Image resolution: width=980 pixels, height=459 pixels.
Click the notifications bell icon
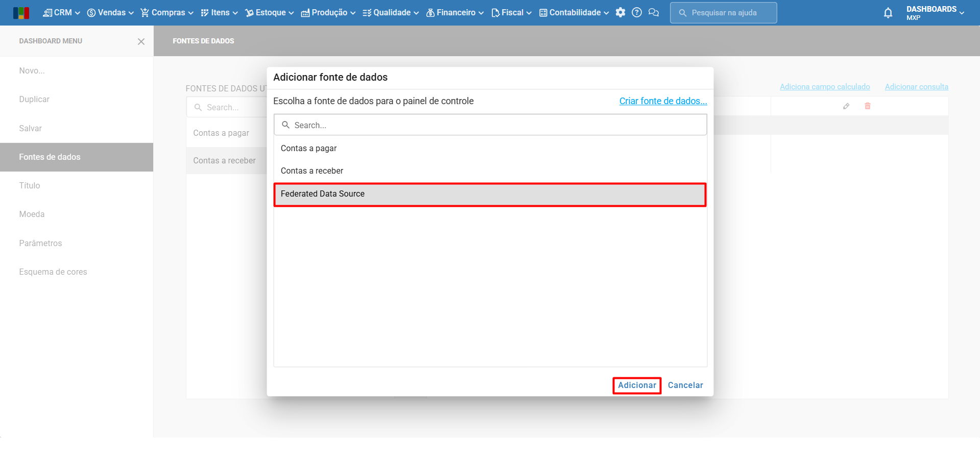point(888,13)
